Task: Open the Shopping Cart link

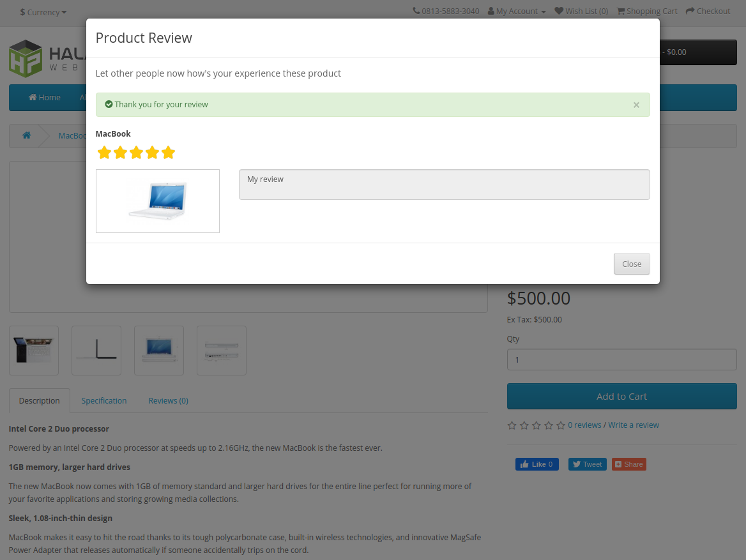Action: coord(647,11)
